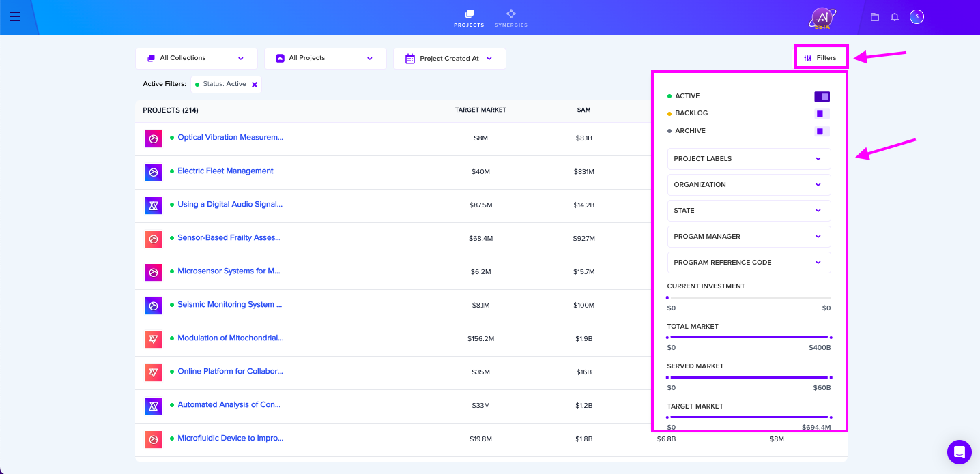Click the Total Market slider right handle
Viewport: 980px width, 474px height.
830,338
